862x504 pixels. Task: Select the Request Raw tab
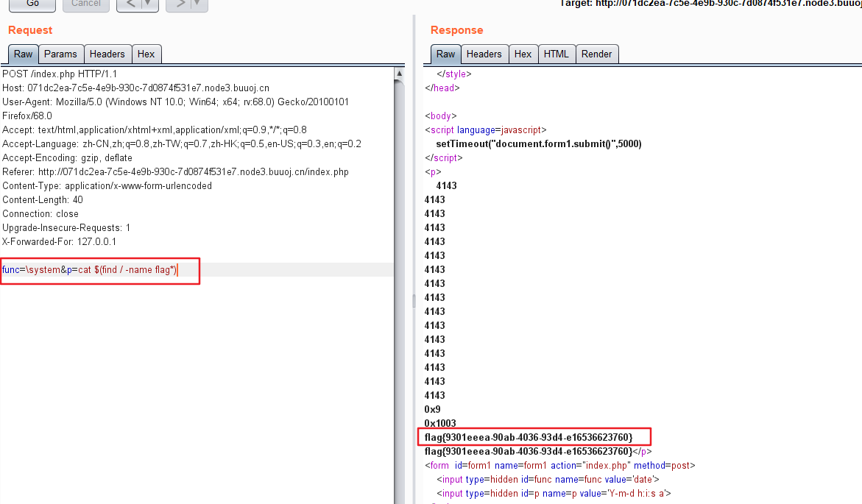[x=23, y=54]
